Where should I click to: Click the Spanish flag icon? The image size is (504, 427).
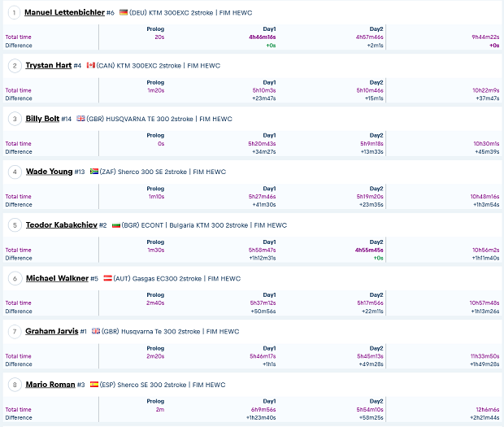click(94, 385)
